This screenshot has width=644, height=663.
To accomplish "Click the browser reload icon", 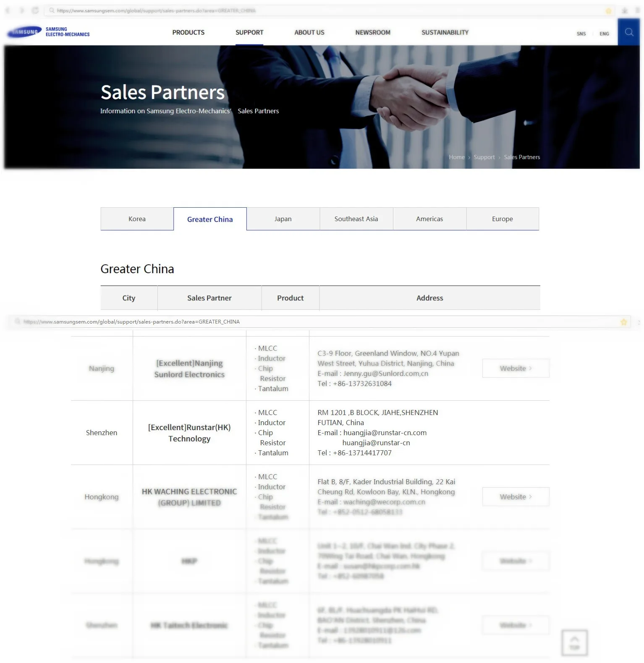I will pos(35,10).
